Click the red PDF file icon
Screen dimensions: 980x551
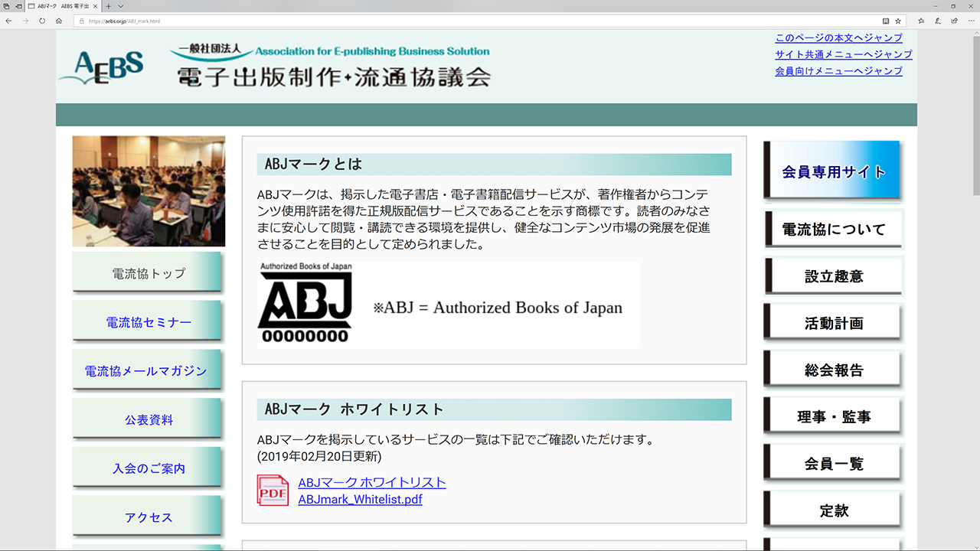coord(273,491)
